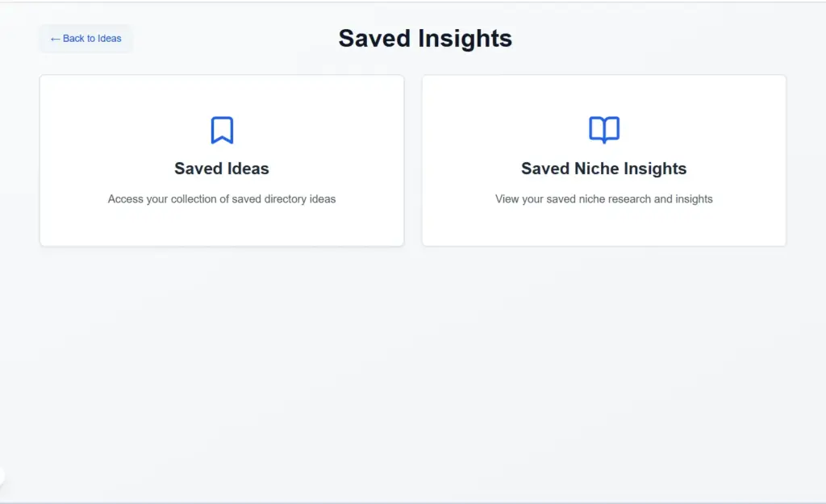The image size is (826, 504).
Task: Click the niche research description text
Action: coord(603,198)
